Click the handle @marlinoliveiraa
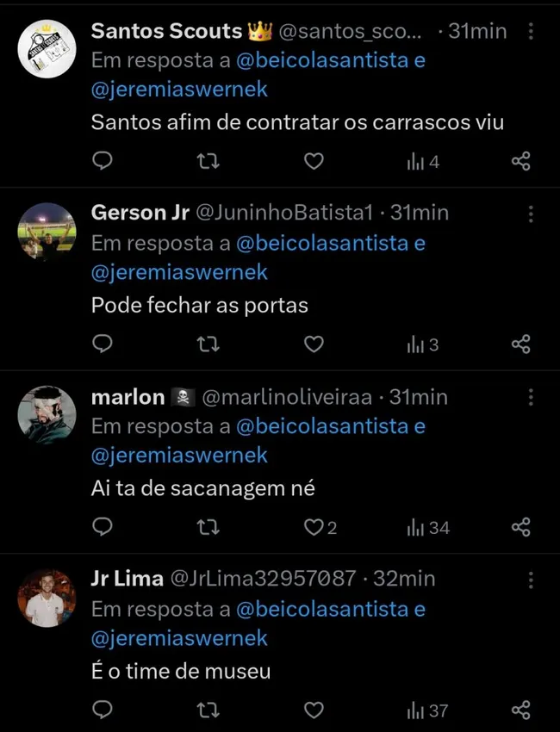Screen dimensions: 560x732 click(305, 397)
